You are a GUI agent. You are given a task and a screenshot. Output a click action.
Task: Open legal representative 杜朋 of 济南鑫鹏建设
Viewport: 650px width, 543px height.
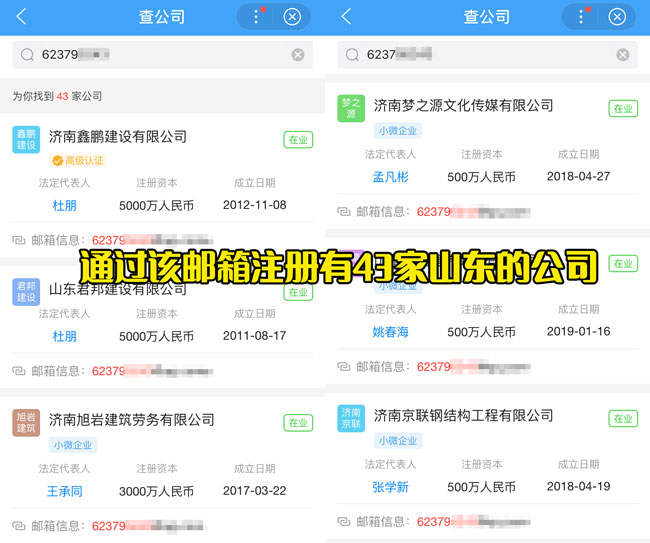click(x=64, y=206)
